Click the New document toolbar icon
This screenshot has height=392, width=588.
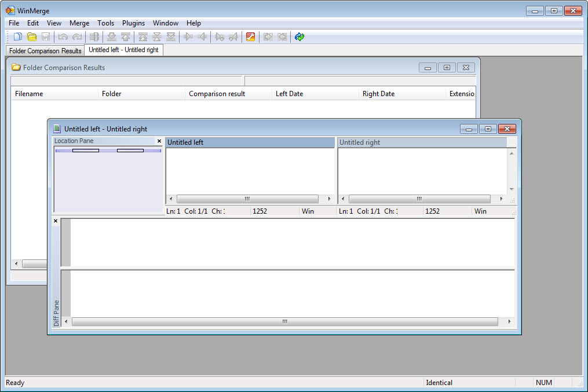click(17, 36)
